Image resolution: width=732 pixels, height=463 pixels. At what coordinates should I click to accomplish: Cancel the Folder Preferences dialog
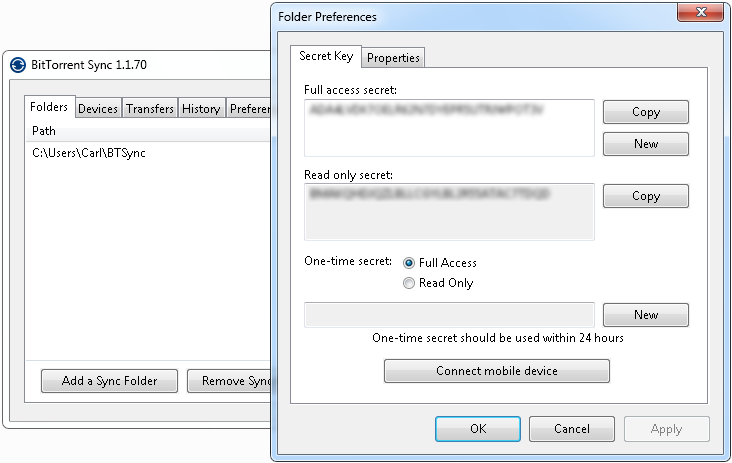pyautogui.click(x=572, y=429)
